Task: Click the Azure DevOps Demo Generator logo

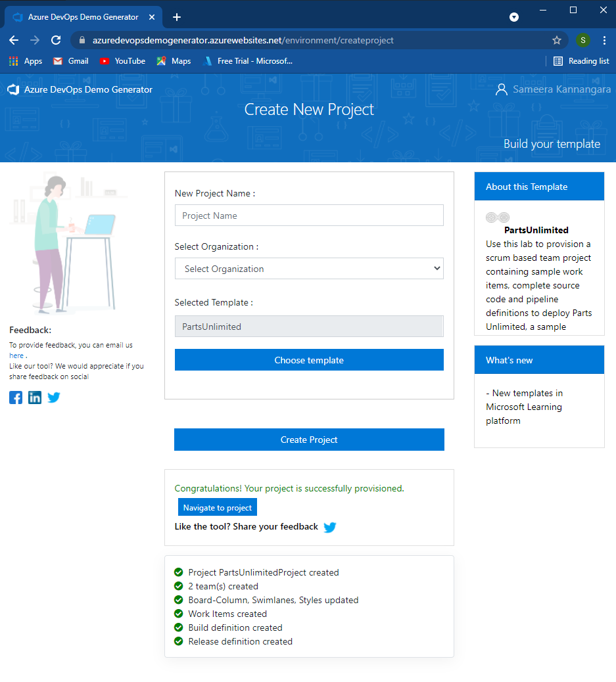Action: point(13,89)
